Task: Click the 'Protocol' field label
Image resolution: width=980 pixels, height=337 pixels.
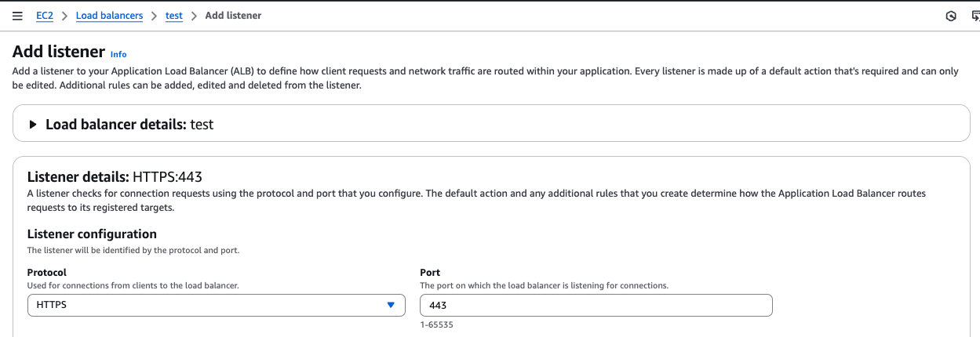Action: (x=47, y=273)
